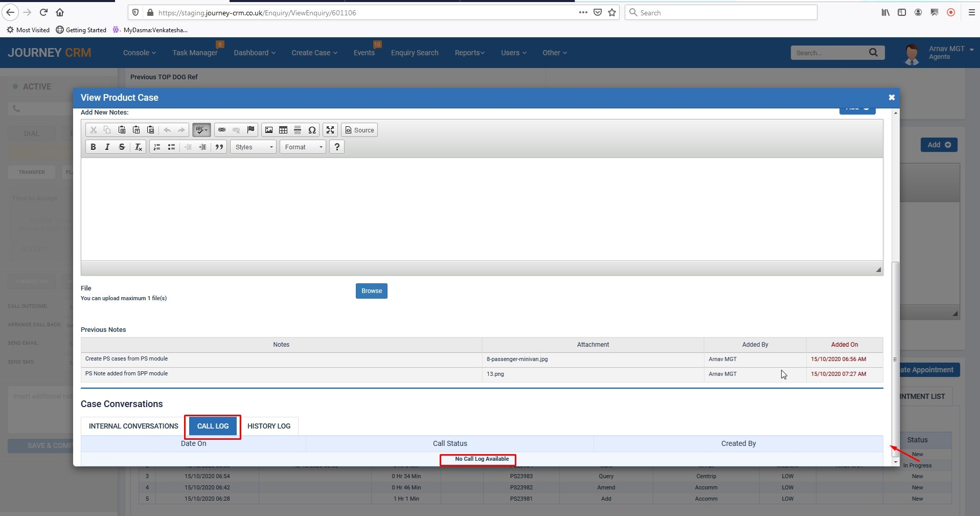Open the Arnav MGT account dropdown

951,52
